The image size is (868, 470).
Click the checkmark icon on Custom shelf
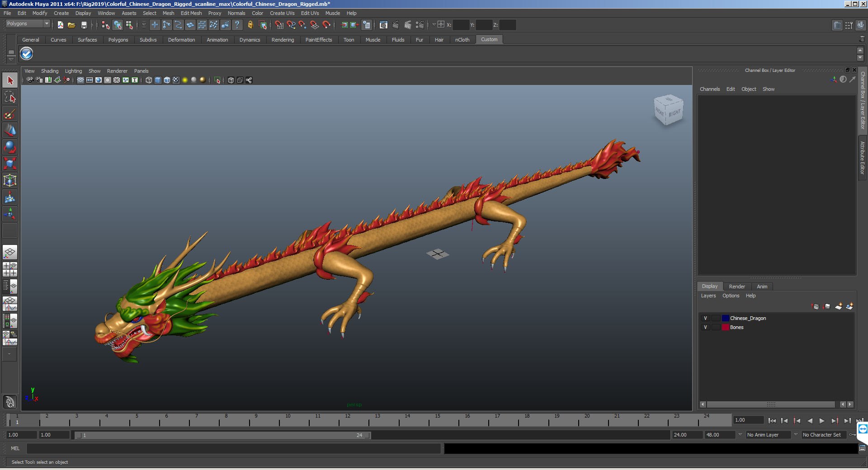(x=27, y=54)
